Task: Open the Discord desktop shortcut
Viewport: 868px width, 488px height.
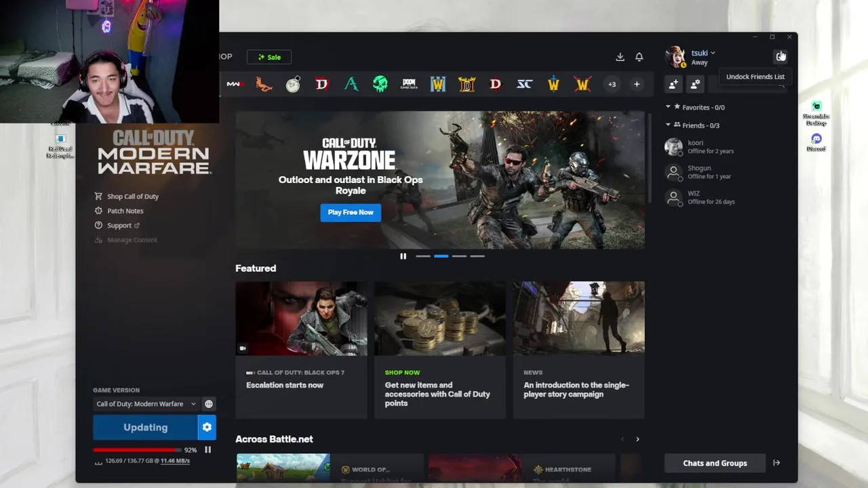Action: coord(816,142)
